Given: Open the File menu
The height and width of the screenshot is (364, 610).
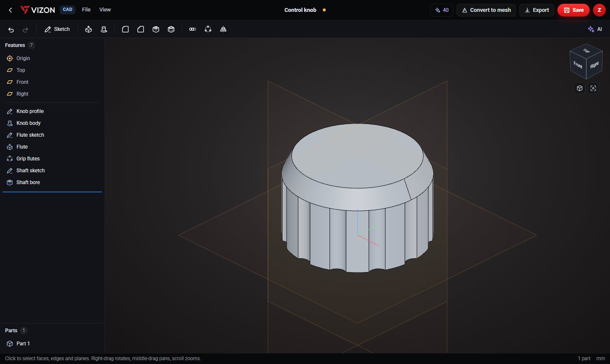Looking at the screenshot, I should 86,10.
